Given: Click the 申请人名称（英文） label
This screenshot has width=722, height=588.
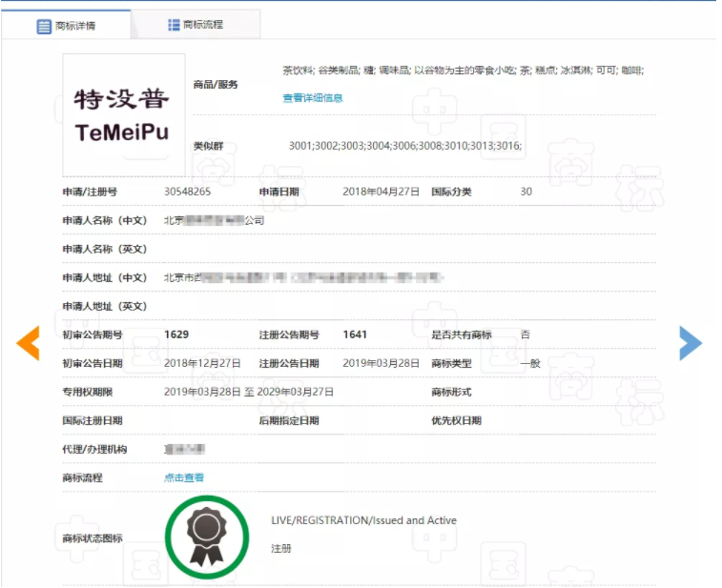Looking at the screenshot, I should pos(105,249).
